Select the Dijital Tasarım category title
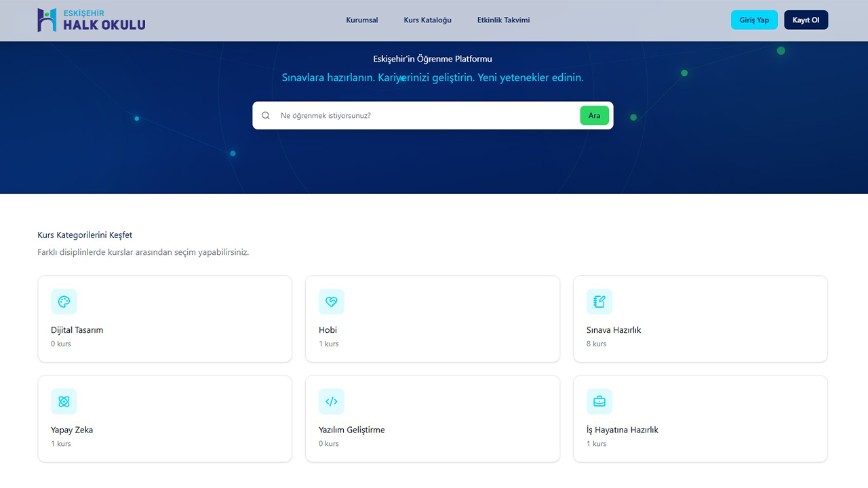 (x=77, y=330)
